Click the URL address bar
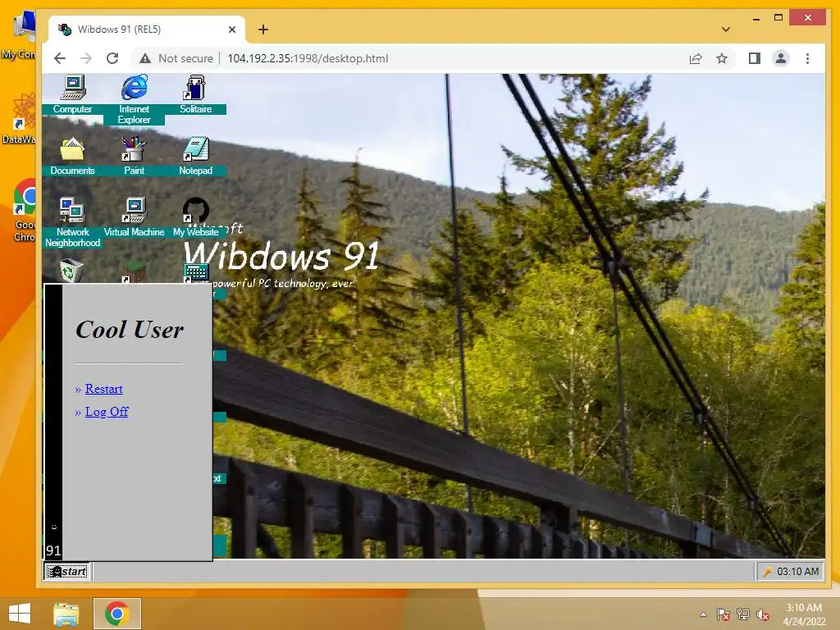 (x=308, y=58)
